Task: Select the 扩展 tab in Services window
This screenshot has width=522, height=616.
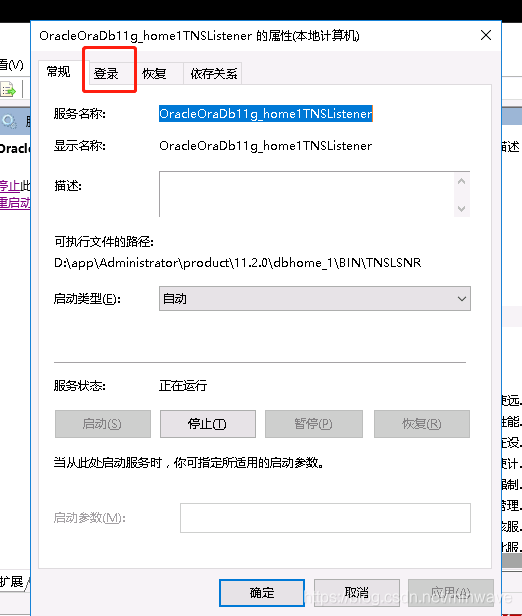Action: tap(12, 581)
